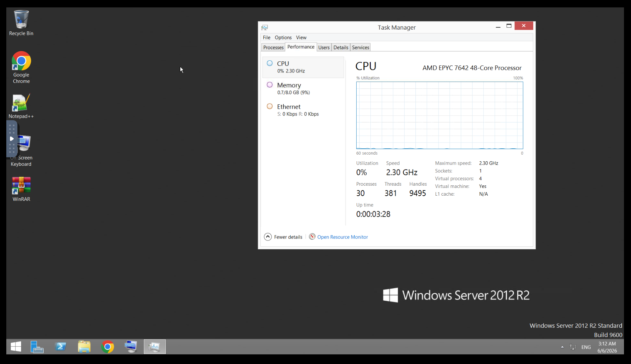Select the Google Chrome desktop shortcut
631x364 pixels.
(21, 68)
